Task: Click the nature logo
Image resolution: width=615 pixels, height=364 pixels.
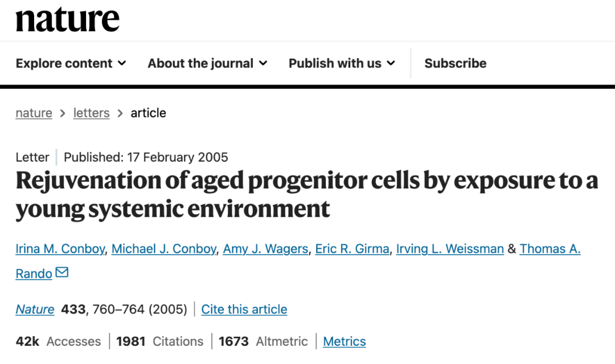Action: coord(67,19)
